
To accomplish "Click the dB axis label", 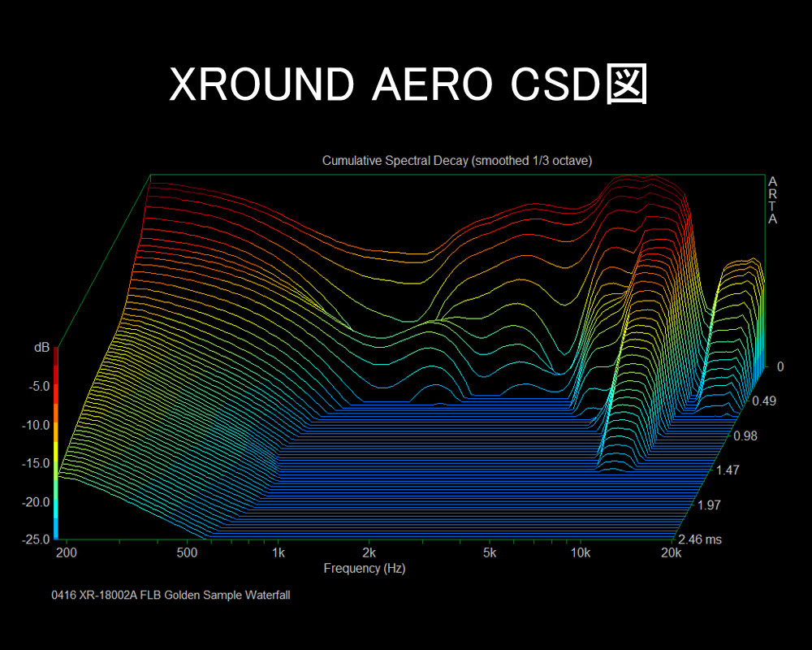I will point(42,347).
